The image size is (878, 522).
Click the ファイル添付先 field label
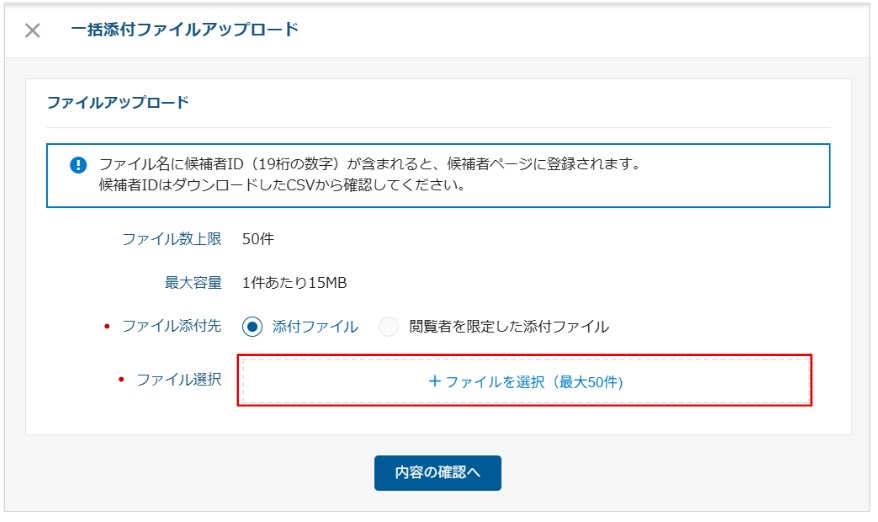171,326
